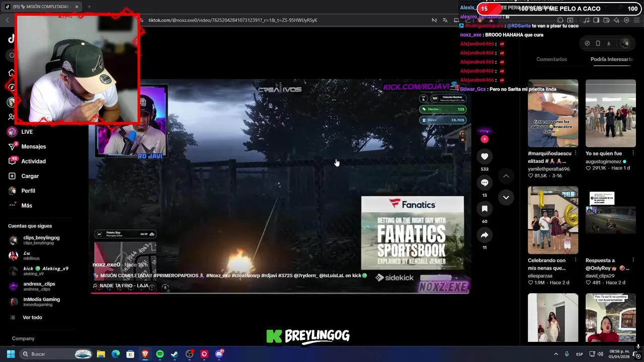Open microphone tray icon

(567, 354)
